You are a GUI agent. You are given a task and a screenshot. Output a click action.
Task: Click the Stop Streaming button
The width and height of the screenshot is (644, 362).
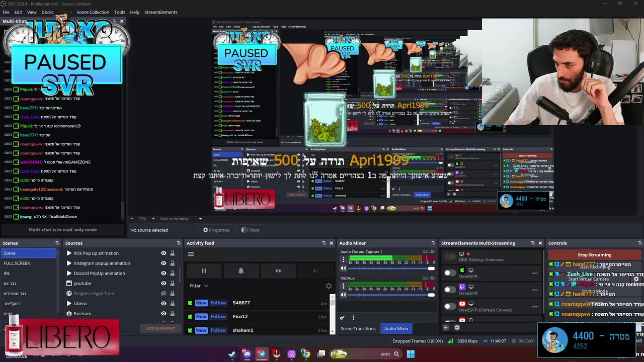(x=595, y=255)
